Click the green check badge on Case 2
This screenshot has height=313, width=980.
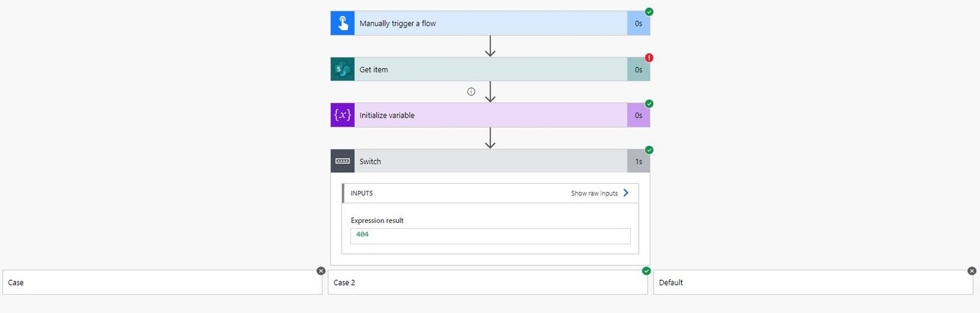[x=646, y=271]
